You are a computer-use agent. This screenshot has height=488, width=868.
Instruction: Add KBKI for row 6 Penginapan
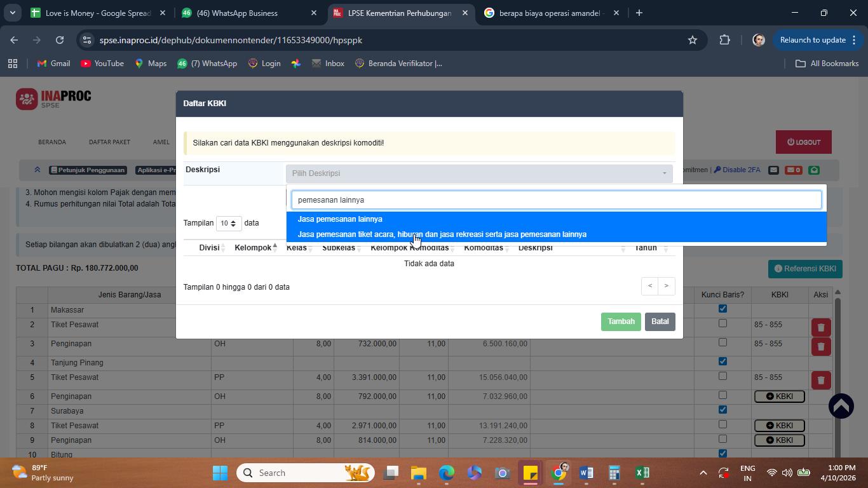click(x=780, y=396)
